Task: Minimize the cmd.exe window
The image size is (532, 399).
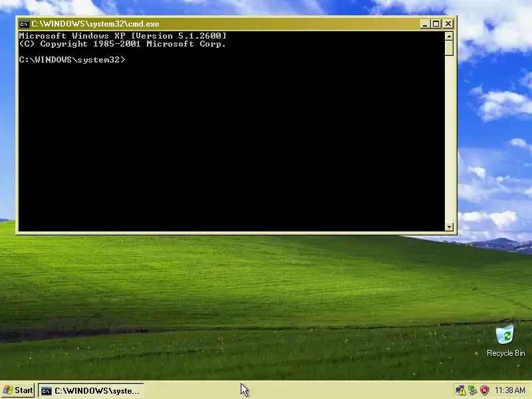Action: click(425, 24)
